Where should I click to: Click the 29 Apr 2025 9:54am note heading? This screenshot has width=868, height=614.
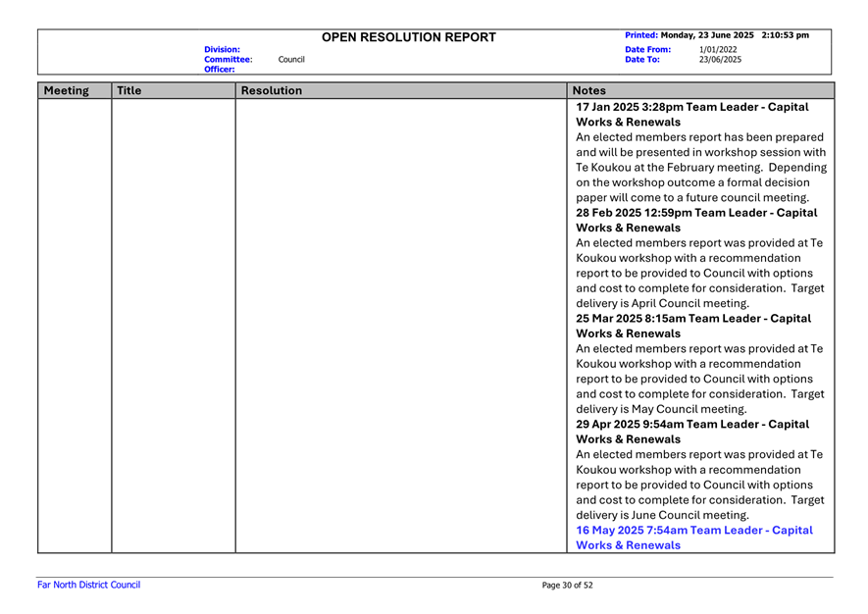click(692, 432)
